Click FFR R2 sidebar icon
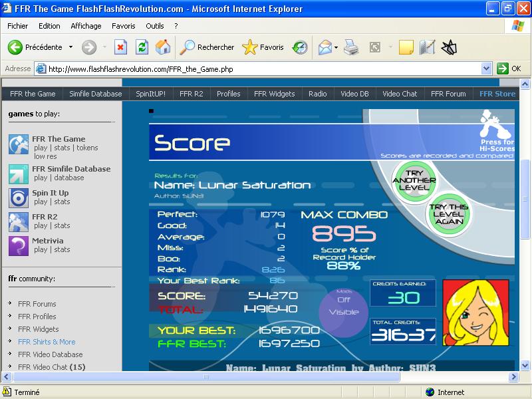 coord(19,222)
